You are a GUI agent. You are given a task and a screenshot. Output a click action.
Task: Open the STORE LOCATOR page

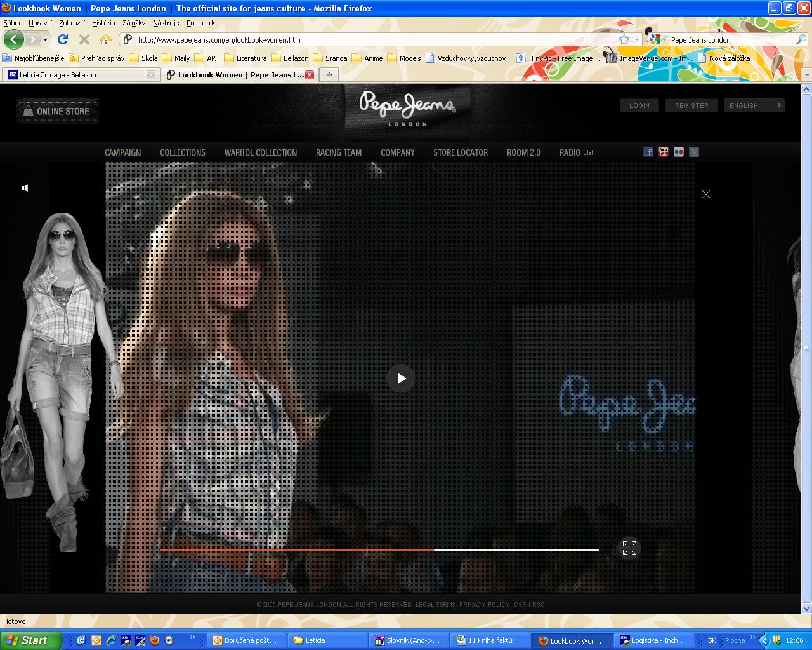pos(461,152)
